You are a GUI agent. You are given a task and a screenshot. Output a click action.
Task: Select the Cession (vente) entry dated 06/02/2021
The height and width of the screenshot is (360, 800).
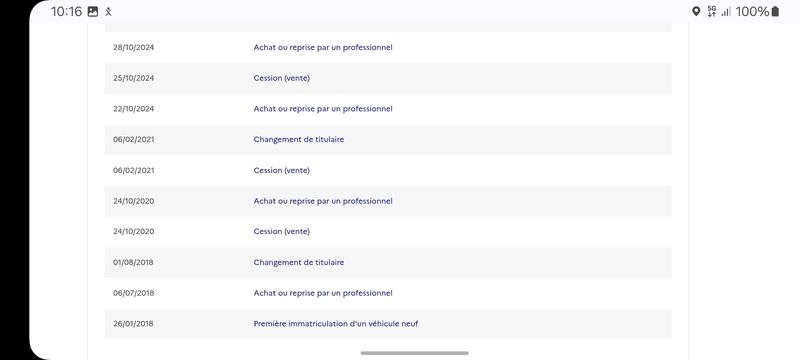tap(388, 170)
